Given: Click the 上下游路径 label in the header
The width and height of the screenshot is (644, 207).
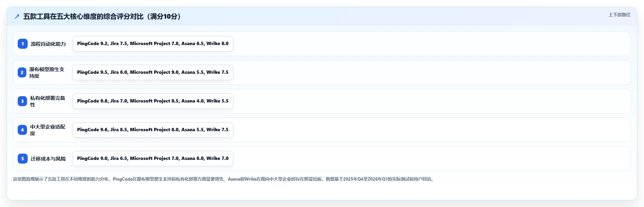Looking at the screenshot, I should [619, 15].
